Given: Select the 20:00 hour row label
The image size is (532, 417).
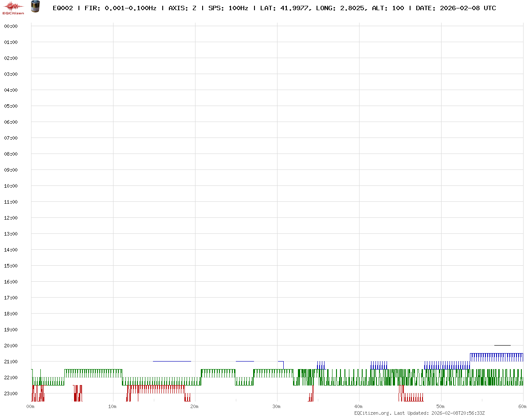Looking at the screenshot, I should pos(10,346).
